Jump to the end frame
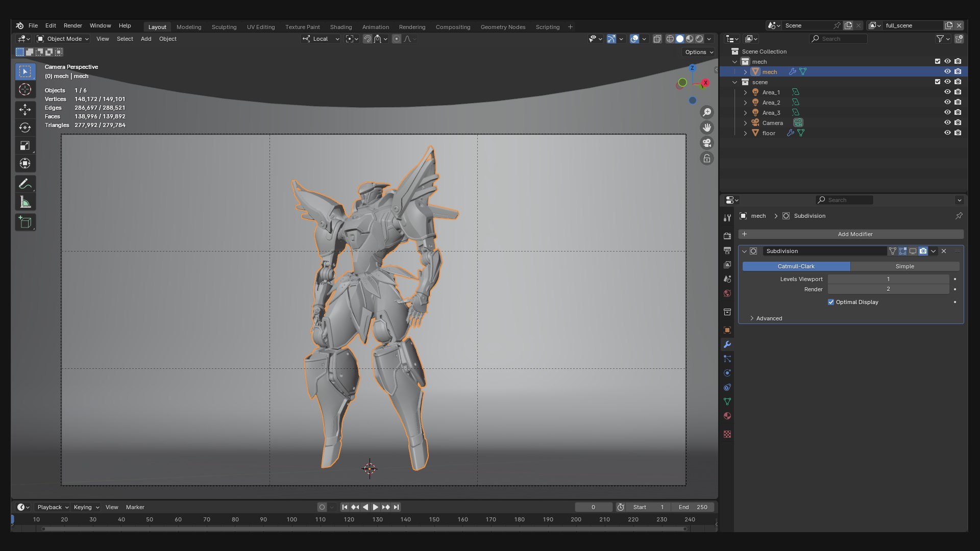This screenshot has height=551, width=980. (397, 507)
